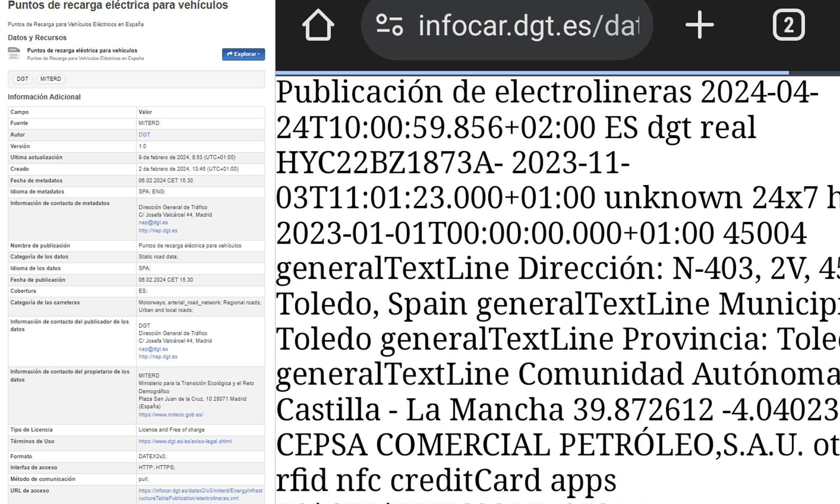
Task: Open the aviso-legal terms of use link
Action: [185, 441]
